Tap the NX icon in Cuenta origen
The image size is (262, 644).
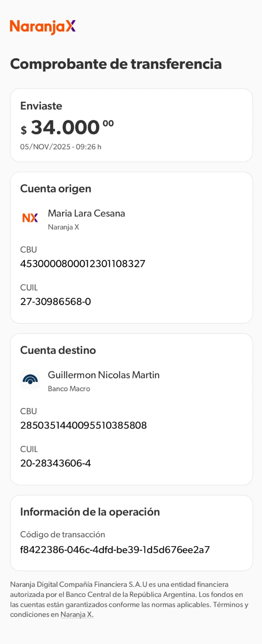[x=30, y=218]
